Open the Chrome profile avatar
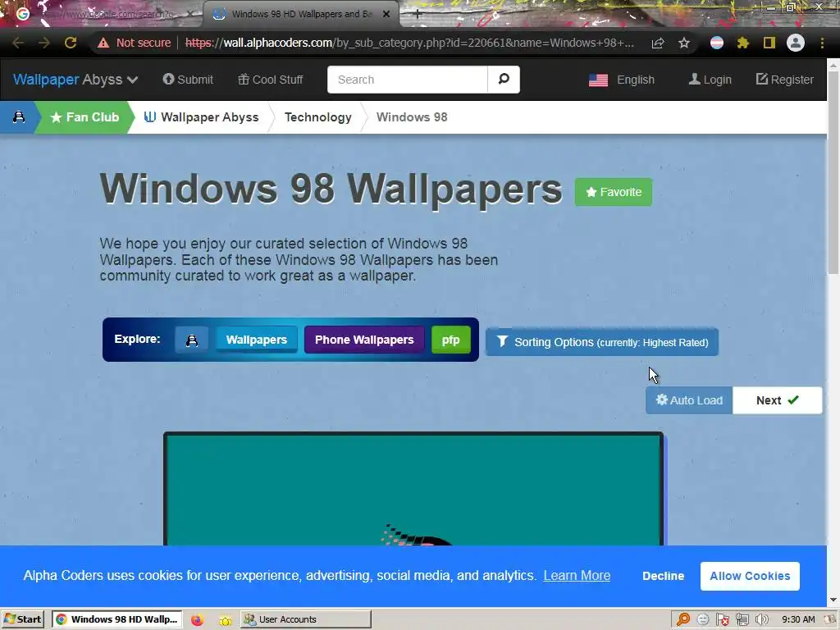Viewport: 840px width, 630px height. (796, 43)
